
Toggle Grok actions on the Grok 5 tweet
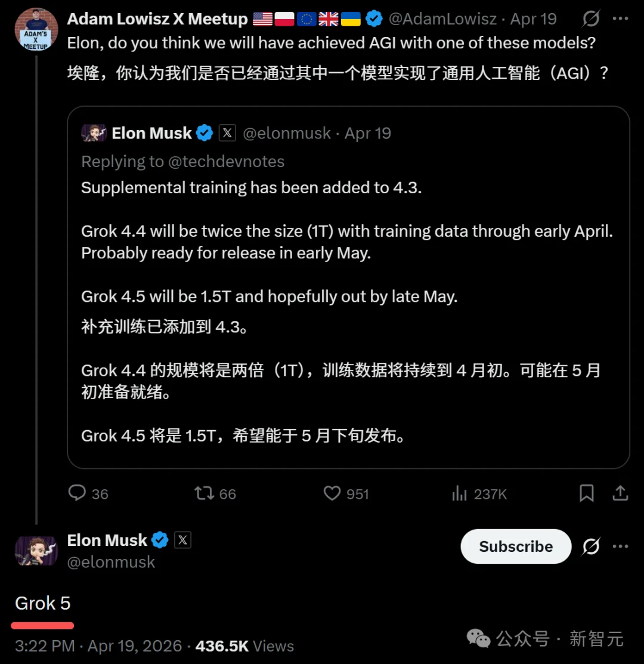click(590, 546)
